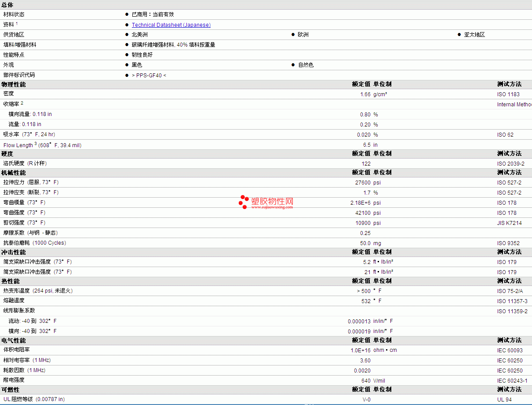Click the 部件标识代码 label
This screenshot has width=532, height=405.
click(x=19, y=75)
